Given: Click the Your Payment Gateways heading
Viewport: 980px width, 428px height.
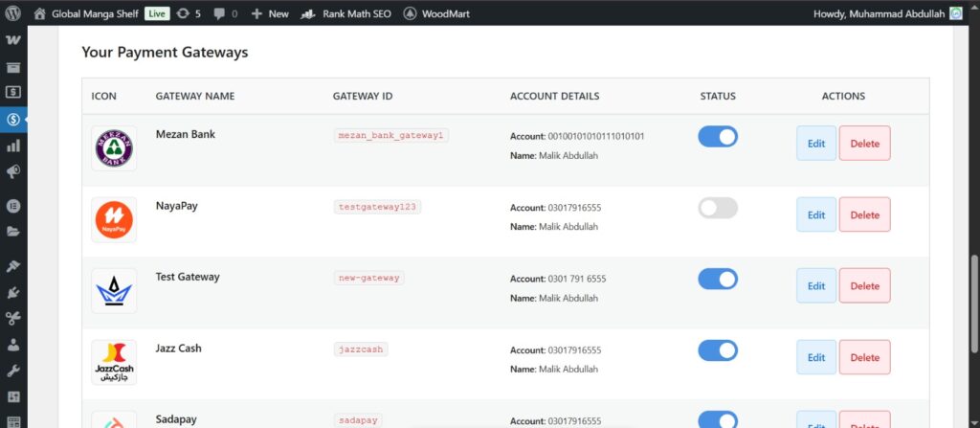Looking at the screenshot, I should point(165,53).
